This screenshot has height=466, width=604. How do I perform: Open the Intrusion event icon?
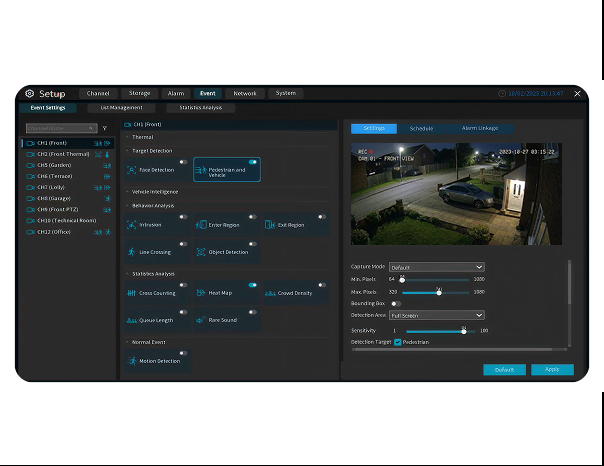click(x=132, y=225)
